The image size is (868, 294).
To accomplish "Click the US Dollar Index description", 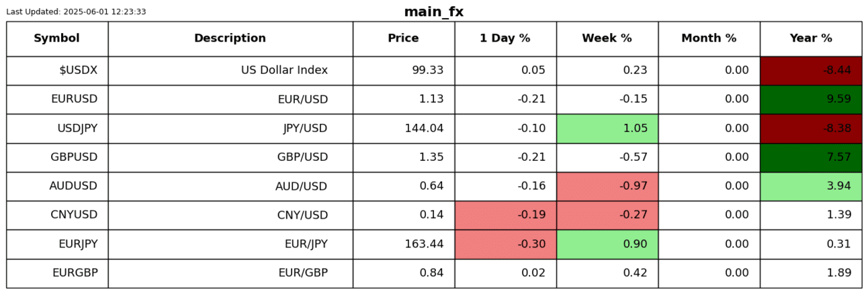I will point(284,71).
